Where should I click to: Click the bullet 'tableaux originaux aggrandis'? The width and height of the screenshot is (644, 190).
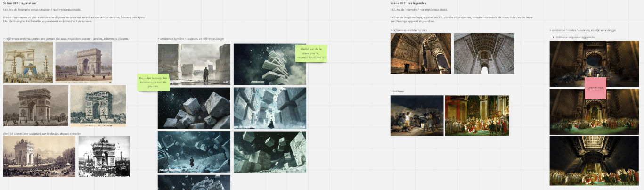coord(575,37)
